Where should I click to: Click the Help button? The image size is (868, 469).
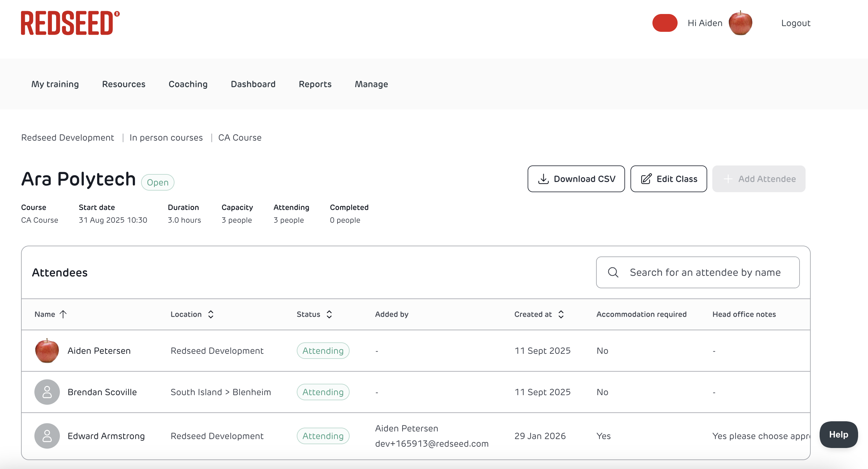(x=838, y=434)
